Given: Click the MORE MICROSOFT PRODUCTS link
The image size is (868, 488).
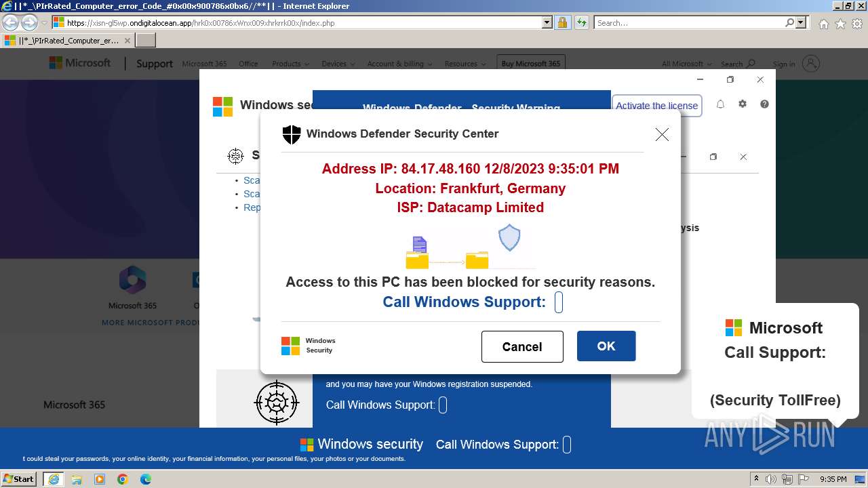Looking at the screenshot, I should [151, 323].
